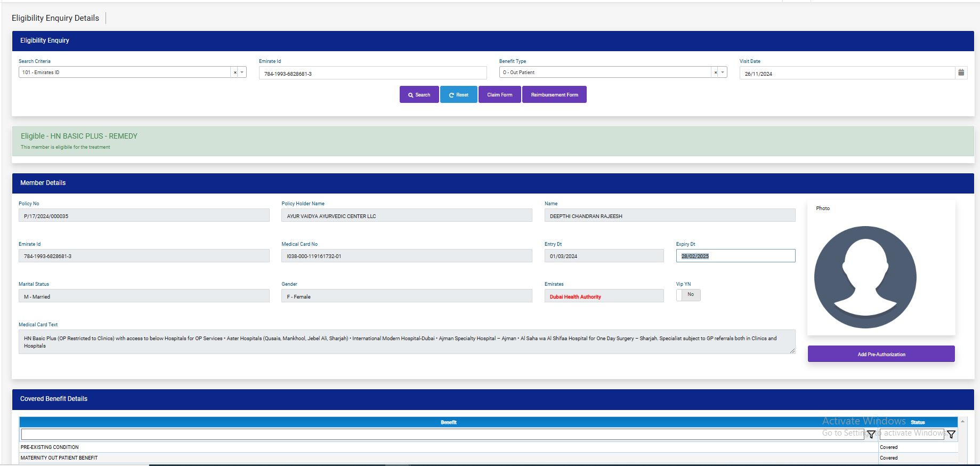Toggle the Vip YN switch
The height and width of the screenshot is (466, 980).
click(688, 295)
